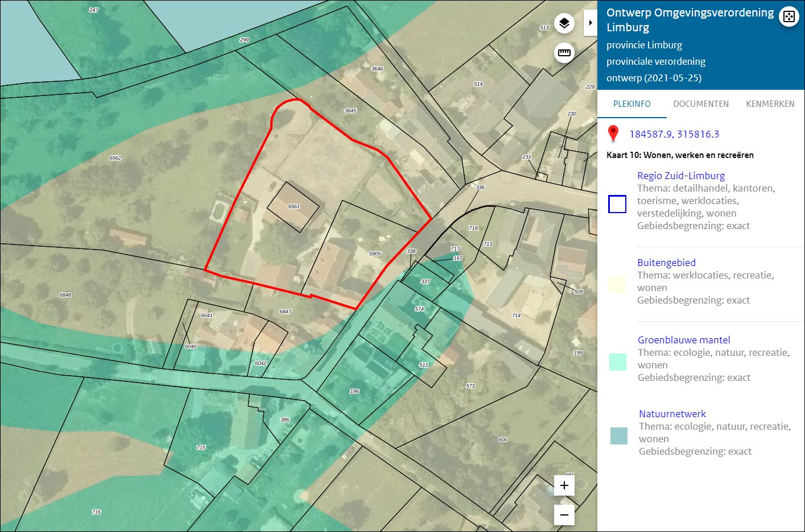Image resolution: width=805 pixels, height=532 pixels.
Task: Click parcel number 6561 on the map
Action: click(x=294, y=206)
